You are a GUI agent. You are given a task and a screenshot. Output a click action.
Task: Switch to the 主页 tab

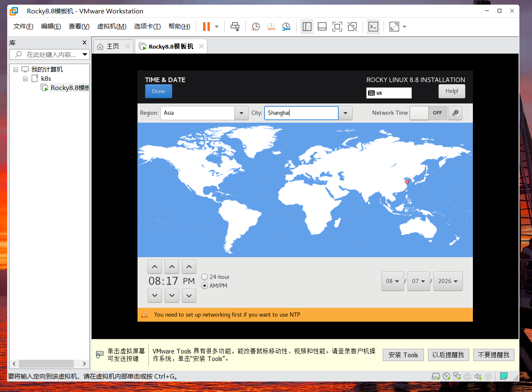(x=113, y=46)
